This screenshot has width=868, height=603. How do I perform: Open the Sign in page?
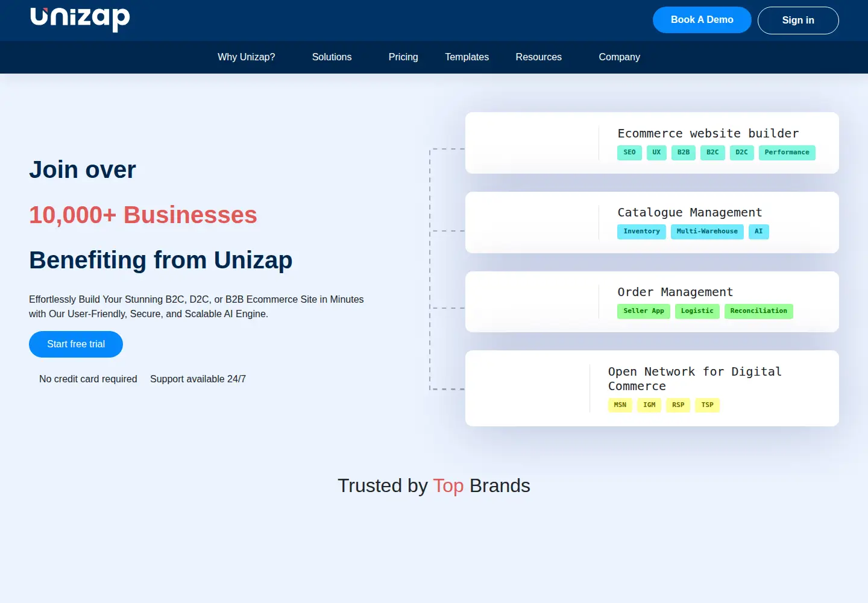pyautogui.click(x=798, y=21)
